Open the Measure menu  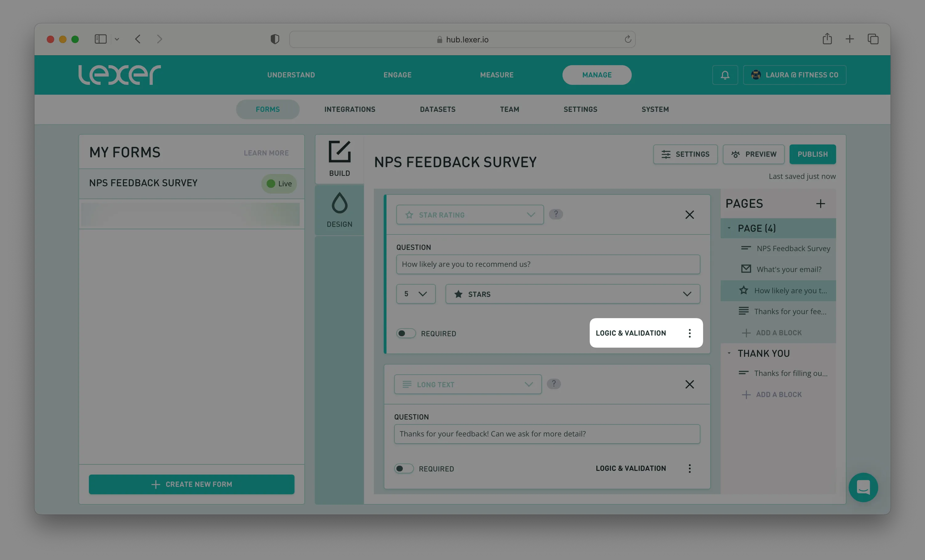tap(496, 75)
